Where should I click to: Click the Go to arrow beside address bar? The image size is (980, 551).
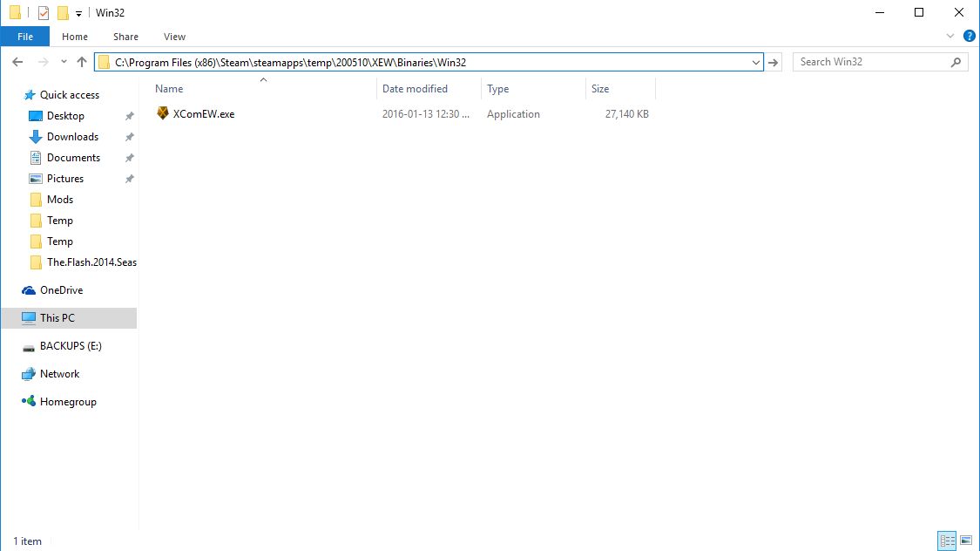tap(774, 63)
